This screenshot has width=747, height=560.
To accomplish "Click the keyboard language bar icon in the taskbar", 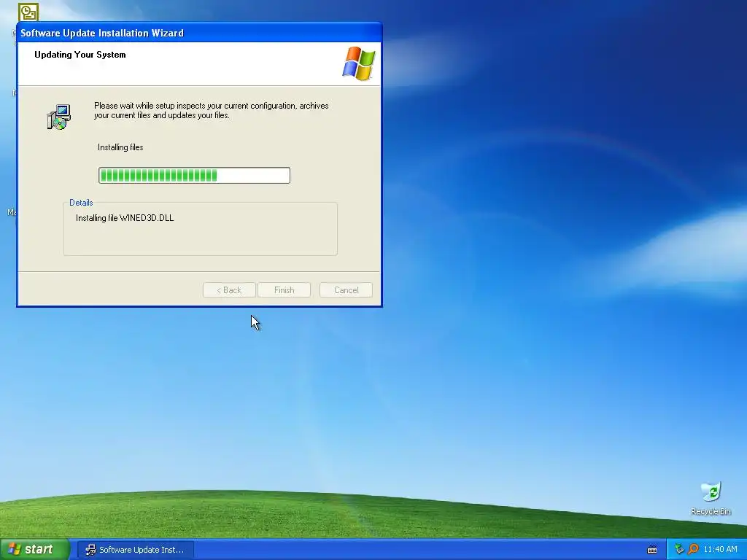I will click(x=652, y=550).
